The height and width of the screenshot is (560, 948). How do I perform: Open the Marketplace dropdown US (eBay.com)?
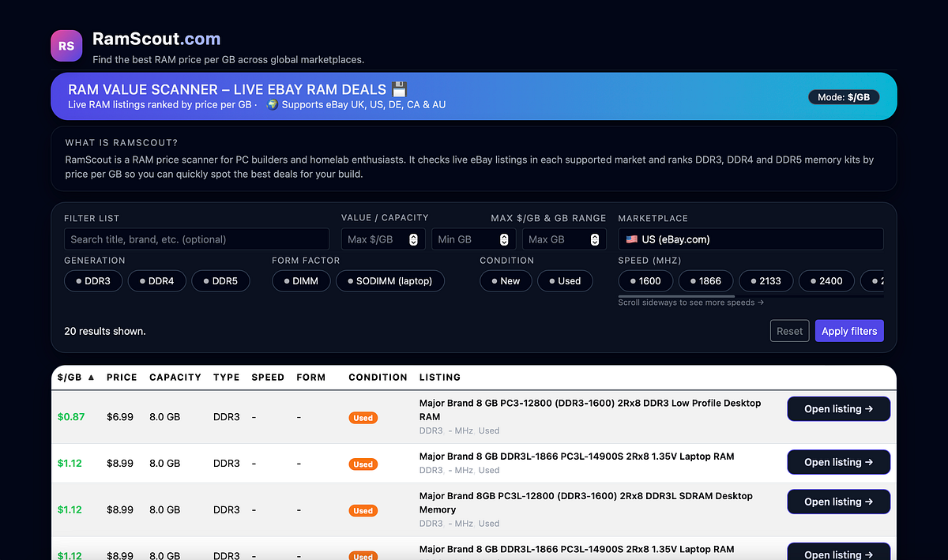coord(750,239)
